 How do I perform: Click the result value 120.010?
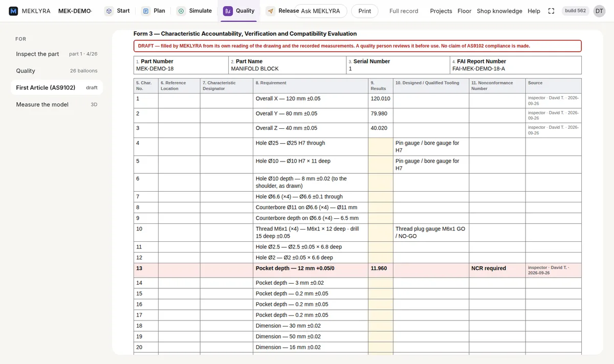[381, 99]
